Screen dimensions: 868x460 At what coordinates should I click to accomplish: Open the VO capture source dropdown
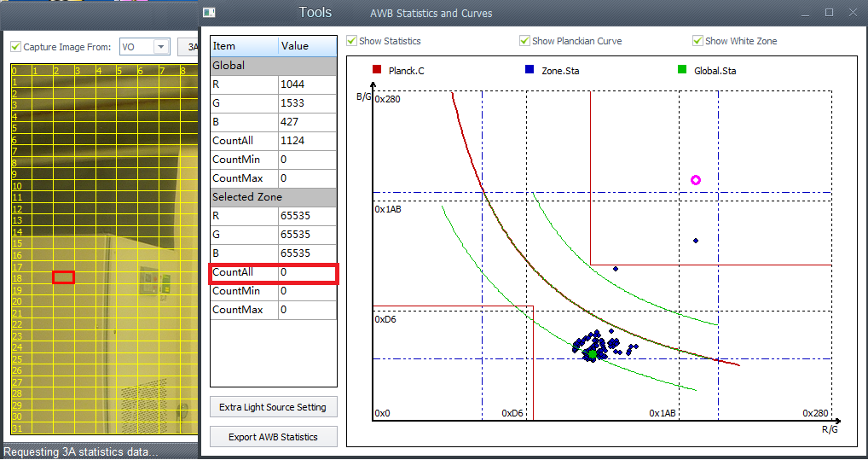click(161, 47)
